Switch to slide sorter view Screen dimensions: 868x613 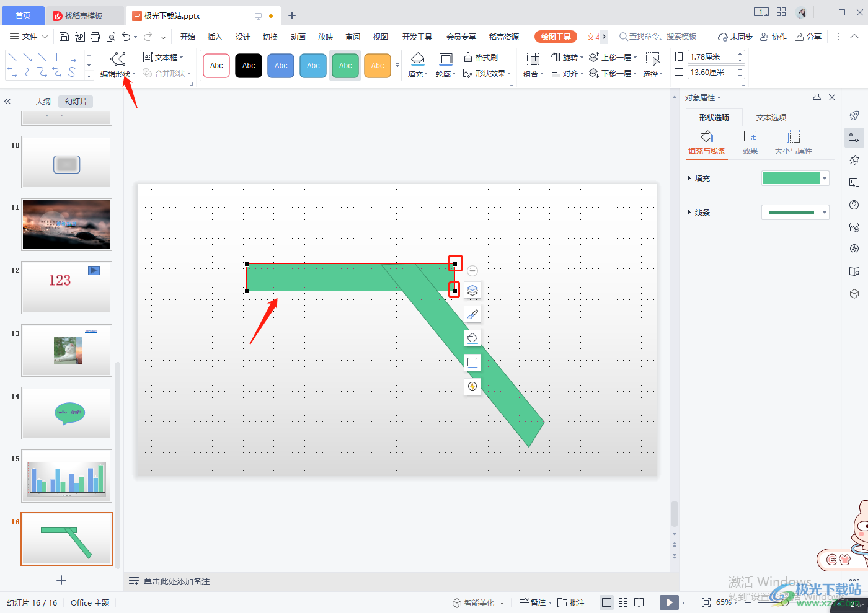click(623, 602)
